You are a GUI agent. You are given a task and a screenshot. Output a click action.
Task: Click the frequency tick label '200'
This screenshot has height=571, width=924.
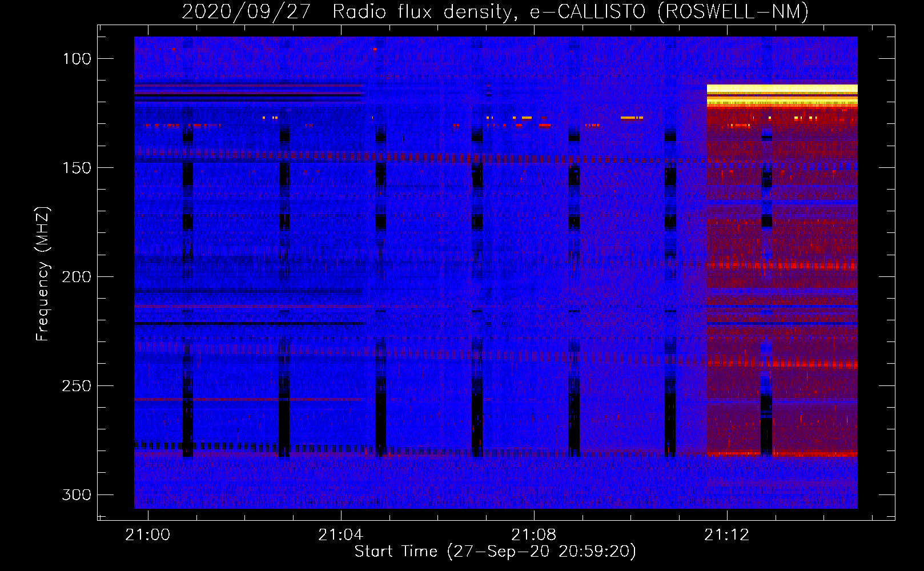pyautogui.click(x=77, y=277)
